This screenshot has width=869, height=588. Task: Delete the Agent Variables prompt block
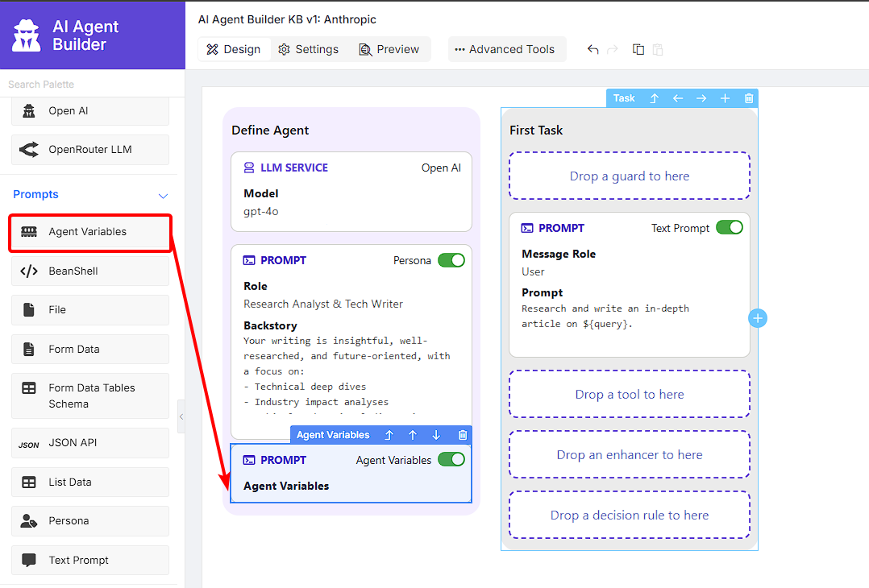[x=463, y=435]
